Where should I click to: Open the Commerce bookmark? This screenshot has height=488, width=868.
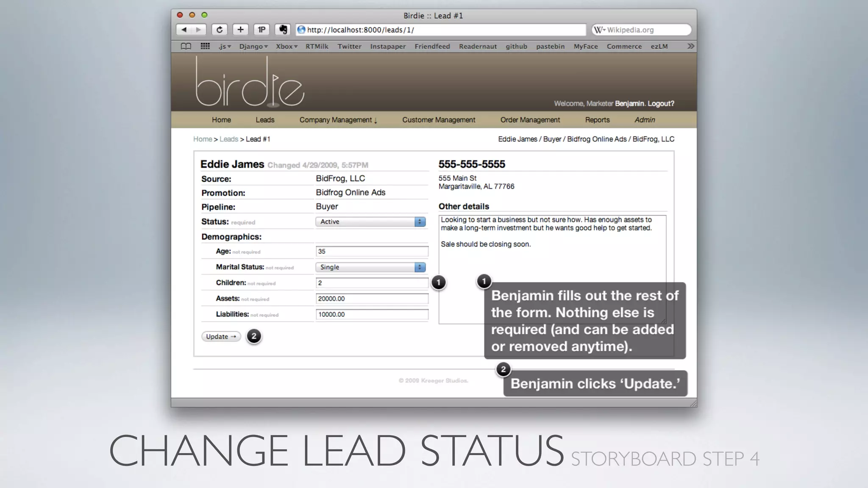tap(624, 47)
